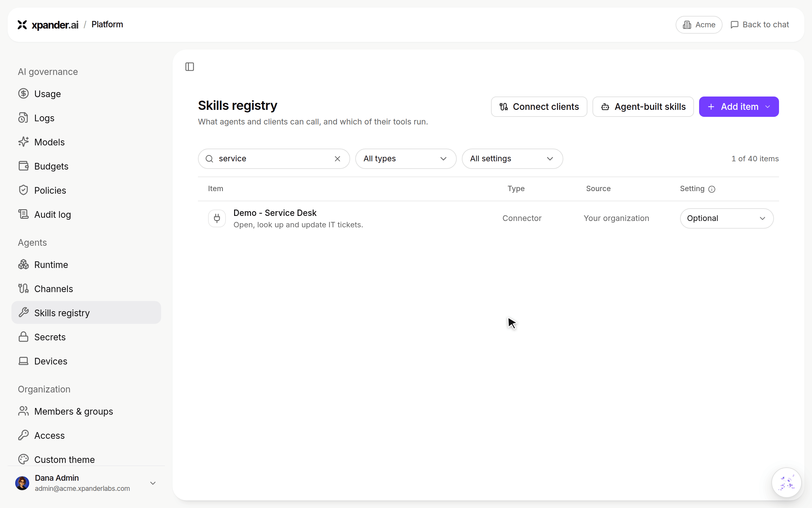This screenshot has height=508, width=812.
Task: Click Dana Admin's avatar
Action: 22,483
